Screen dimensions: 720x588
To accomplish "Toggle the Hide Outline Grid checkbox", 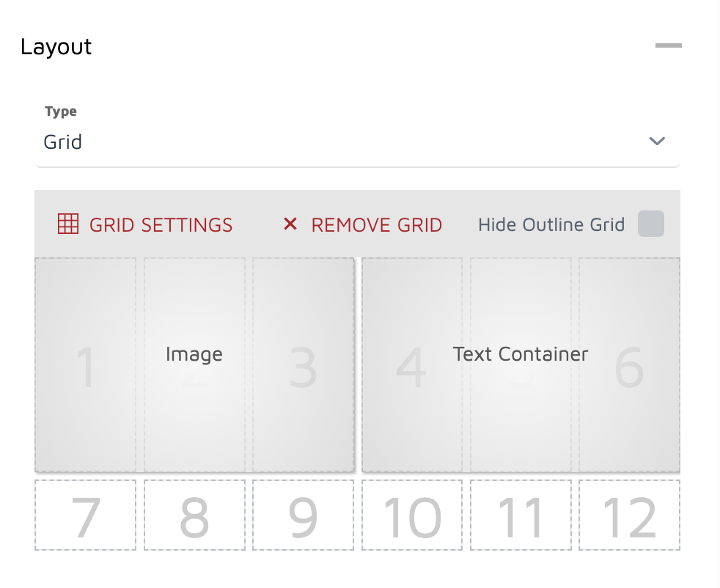I will [651, 224].
